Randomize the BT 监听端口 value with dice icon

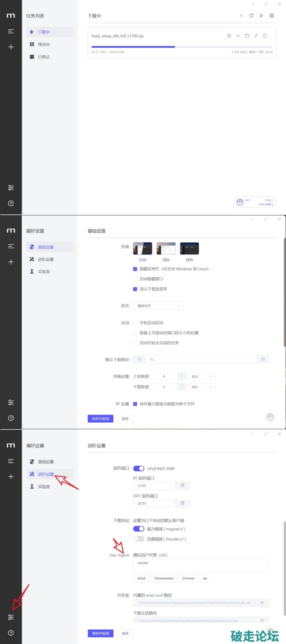[x=182, y=485]
